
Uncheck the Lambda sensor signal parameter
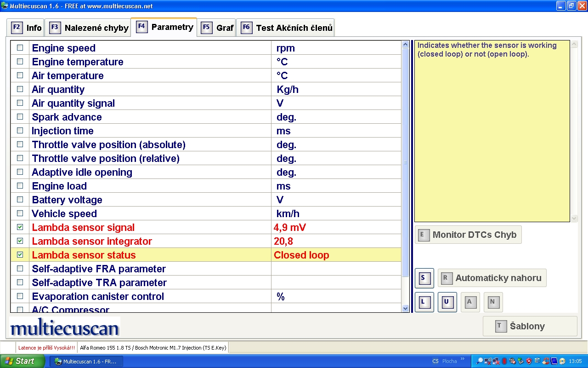coord(20,227)
